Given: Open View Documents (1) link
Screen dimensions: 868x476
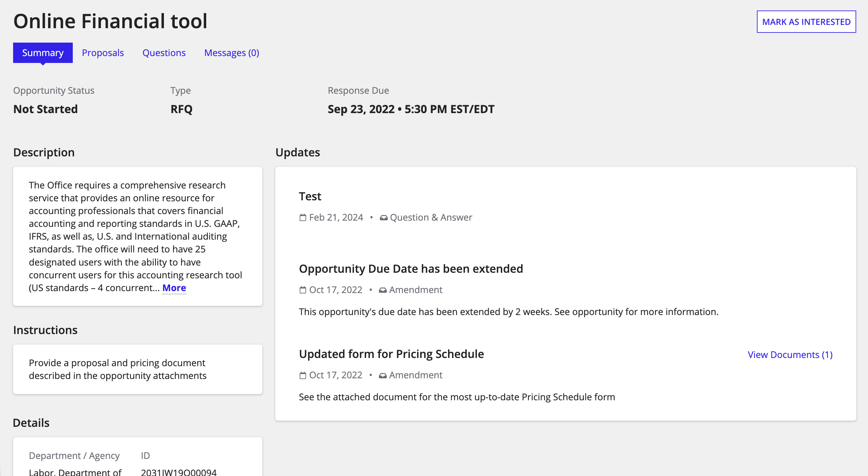Looking at the screenshot, I should pyautogui.click(x=790, y=355).
